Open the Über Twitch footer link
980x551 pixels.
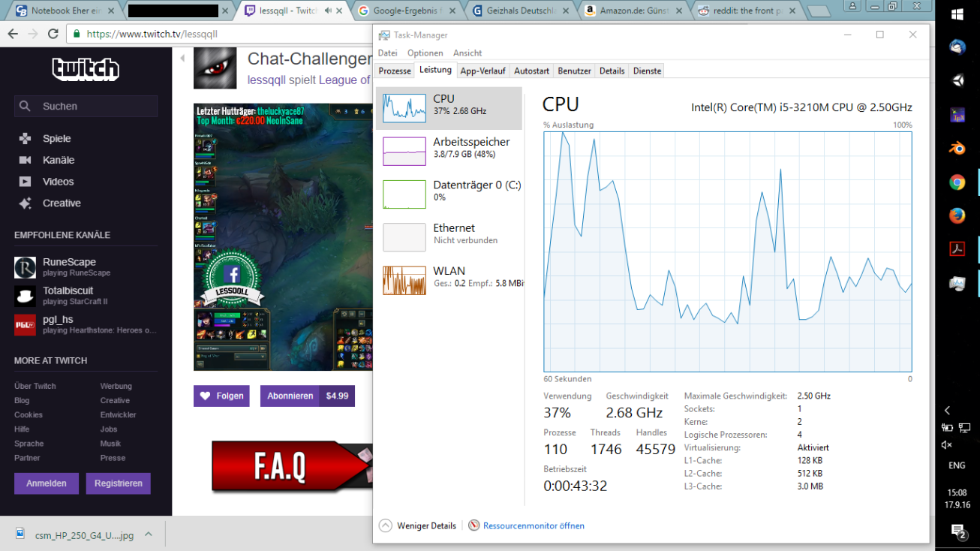pyautogui.click(x=35, y=386)
